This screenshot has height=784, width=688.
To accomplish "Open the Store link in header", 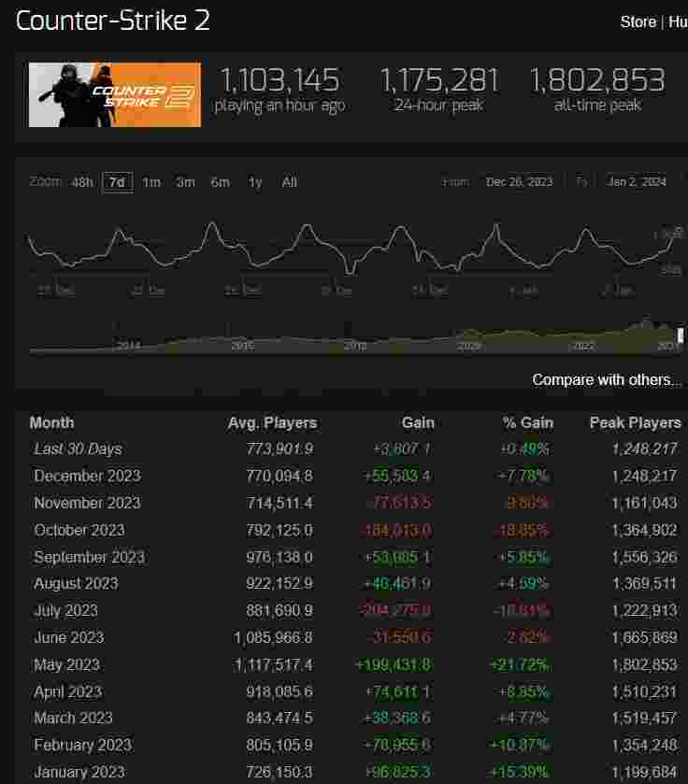I will point(638,21).
